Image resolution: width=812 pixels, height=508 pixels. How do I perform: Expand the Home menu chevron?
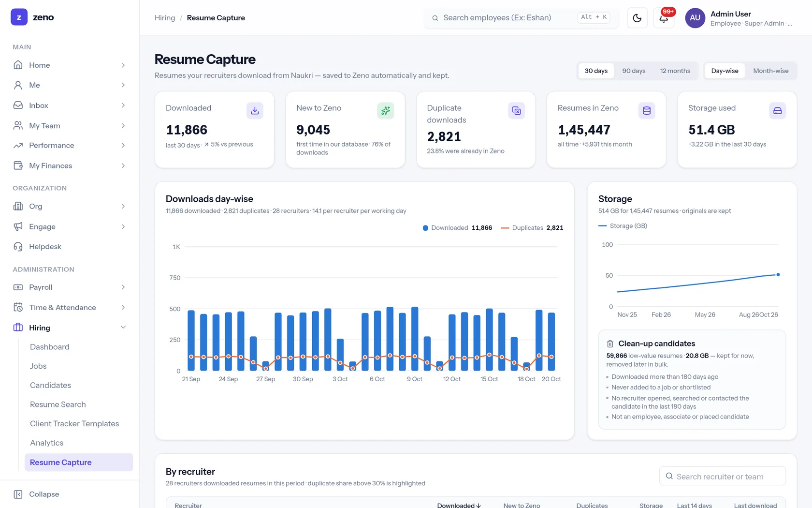tap(123, 65)
